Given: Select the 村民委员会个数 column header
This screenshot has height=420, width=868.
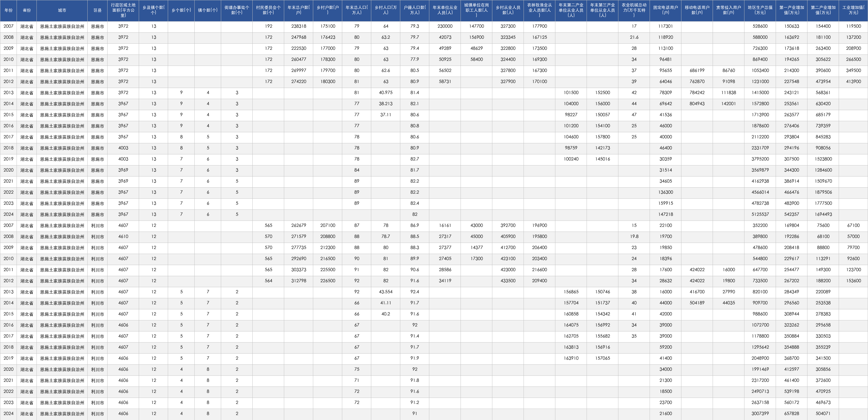Looking at the screenshot, I should 268,11.
